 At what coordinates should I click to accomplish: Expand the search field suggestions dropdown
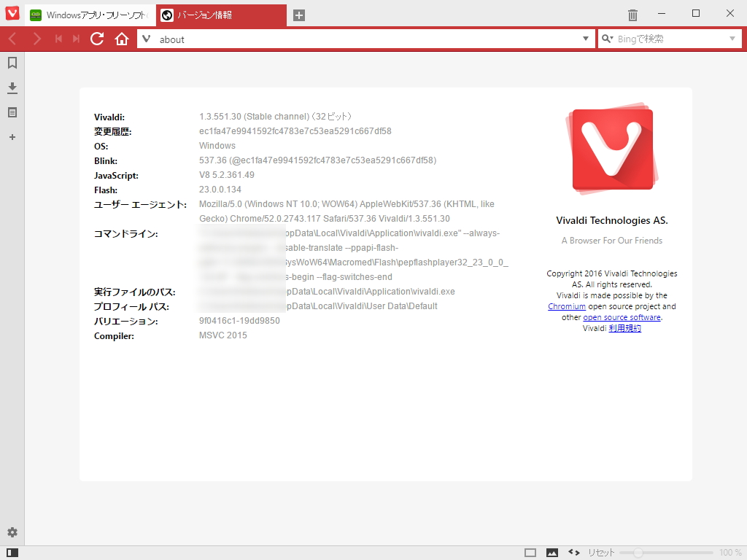[x=732, y=39]
